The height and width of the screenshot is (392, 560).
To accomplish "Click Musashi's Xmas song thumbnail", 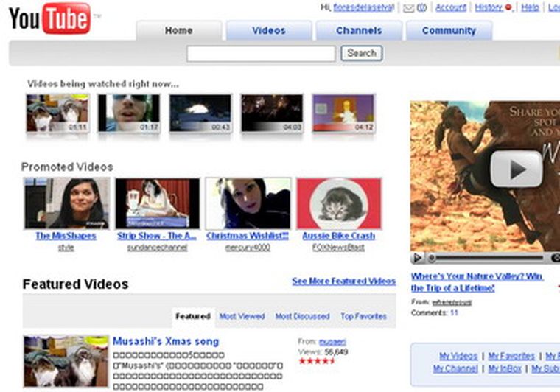I will click(x=66, y=361).
